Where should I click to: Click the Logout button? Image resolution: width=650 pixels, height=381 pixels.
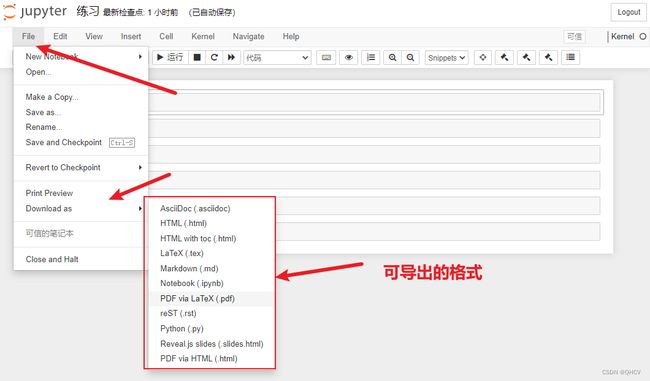[x=628, y=12]
